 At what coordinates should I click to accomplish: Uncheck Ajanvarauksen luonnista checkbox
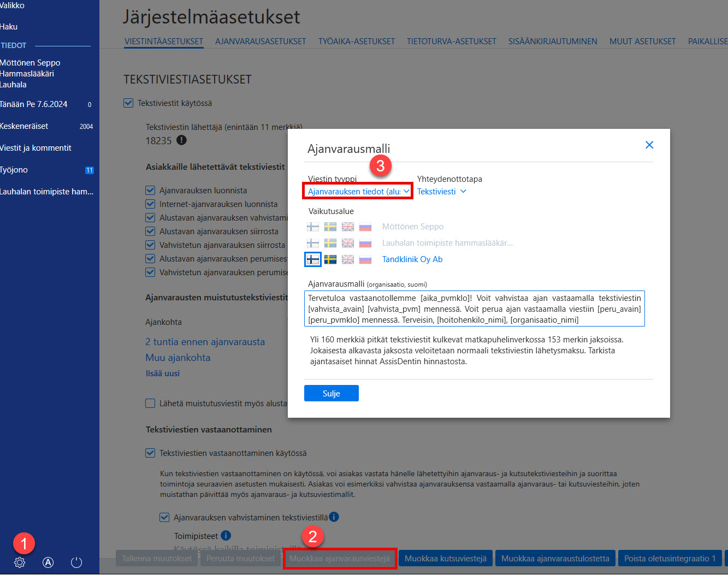[x=150, y=191]
